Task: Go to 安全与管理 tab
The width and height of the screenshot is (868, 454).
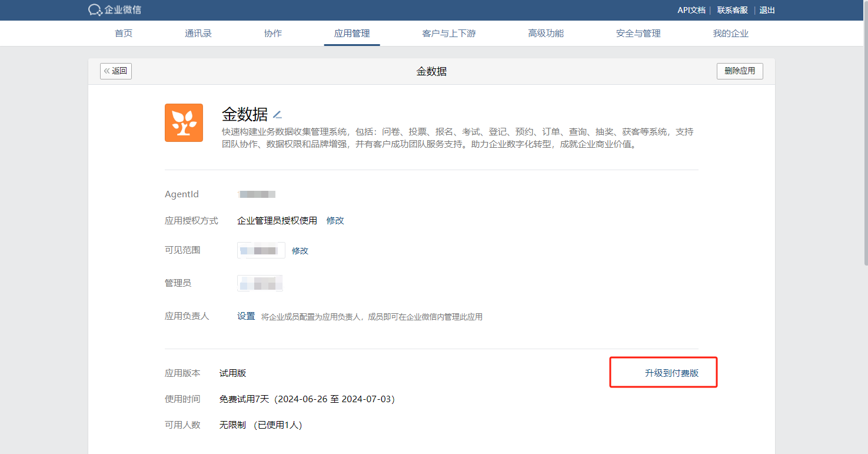Action: (x=638, y=34)
